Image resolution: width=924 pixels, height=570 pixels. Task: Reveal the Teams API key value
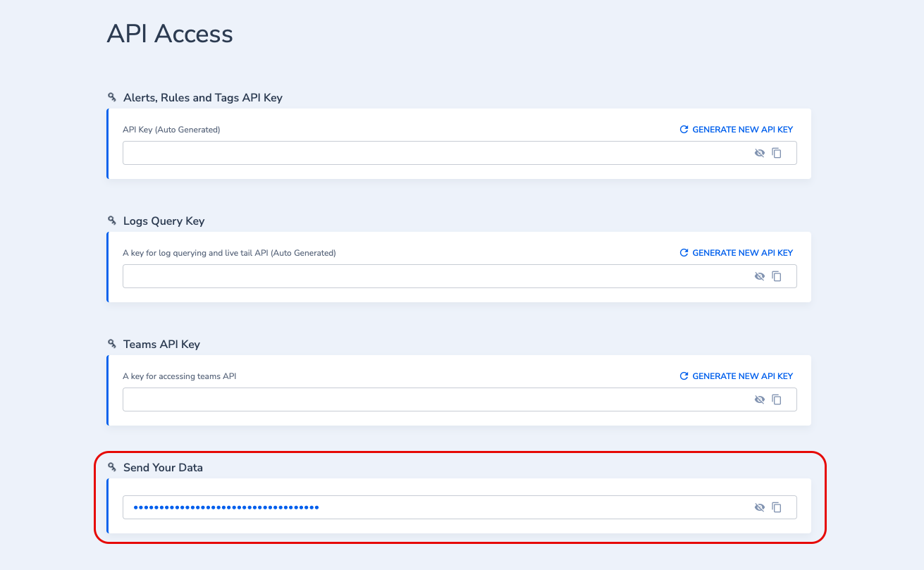760,399
